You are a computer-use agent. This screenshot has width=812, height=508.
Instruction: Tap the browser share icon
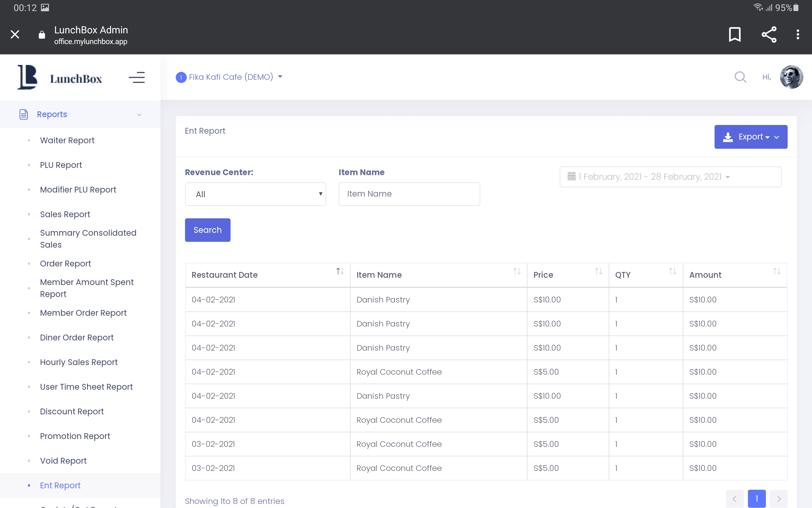click(x=769, y=34)
